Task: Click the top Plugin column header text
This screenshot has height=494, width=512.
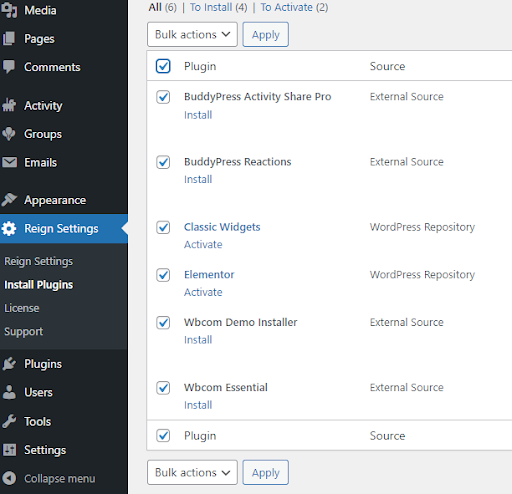Action: pos(200,66)
